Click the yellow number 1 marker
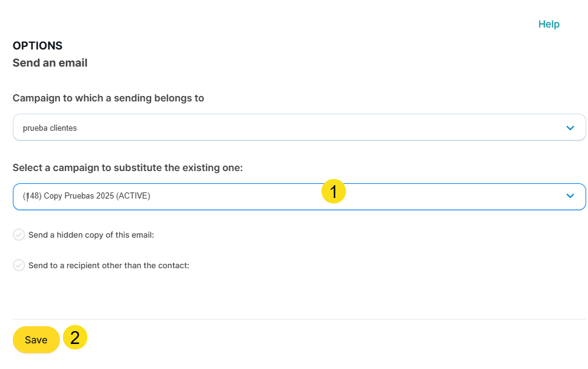588x369 pixels. 334,192
